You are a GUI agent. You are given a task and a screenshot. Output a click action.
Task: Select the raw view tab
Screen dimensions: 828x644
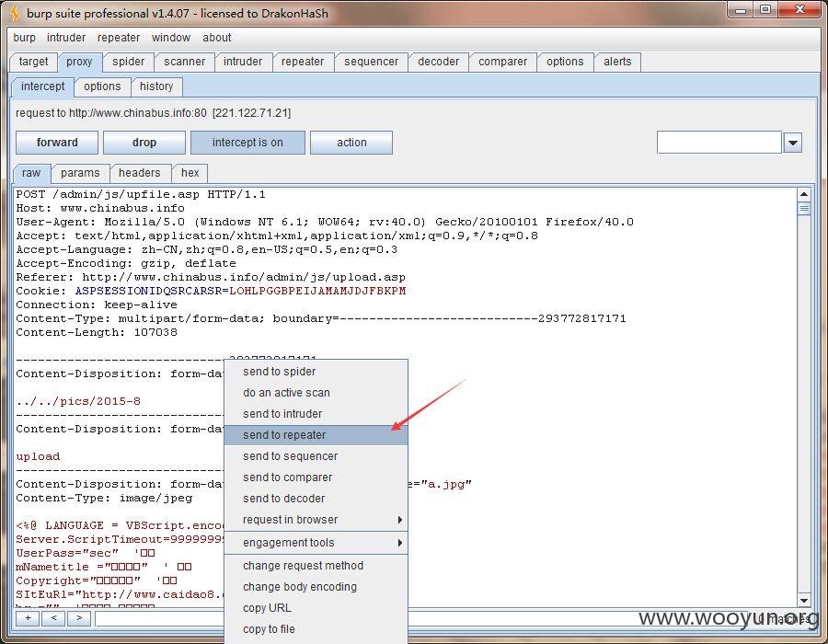[x=31, y=173]
